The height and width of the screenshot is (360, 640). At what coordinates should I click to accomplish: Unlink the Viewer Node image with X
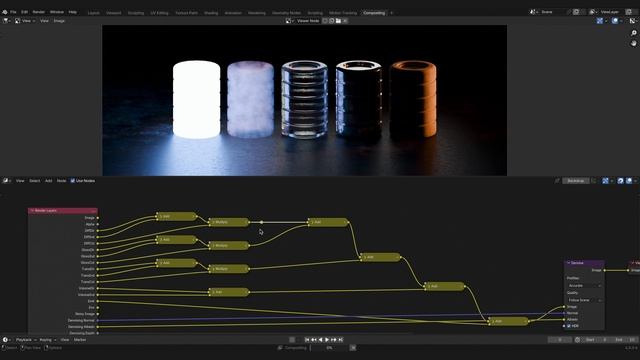pyautogui.click(x=345, y=21)
